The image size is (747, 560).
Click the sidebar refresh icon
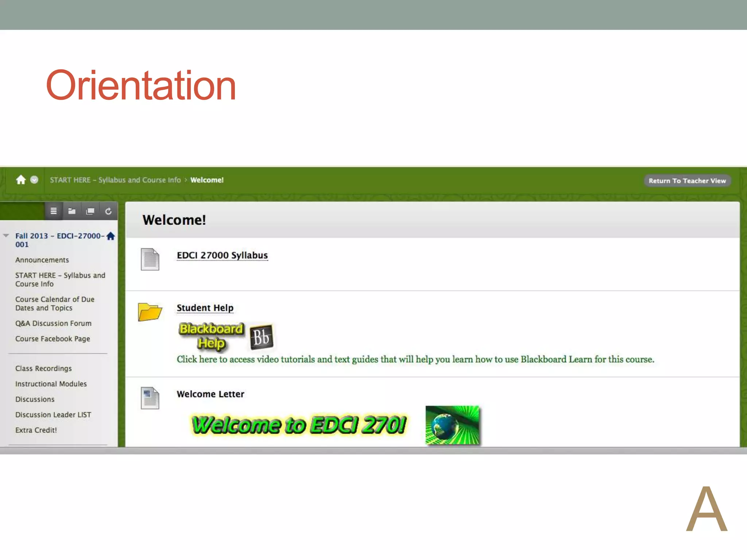(108, 211)
